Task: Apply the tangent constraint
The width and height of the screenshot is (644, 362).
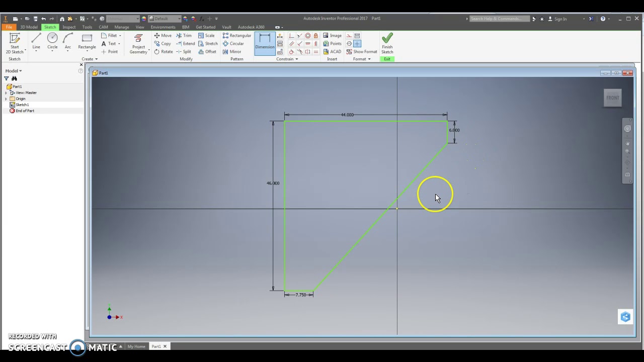Action: (x=292, y=51)
